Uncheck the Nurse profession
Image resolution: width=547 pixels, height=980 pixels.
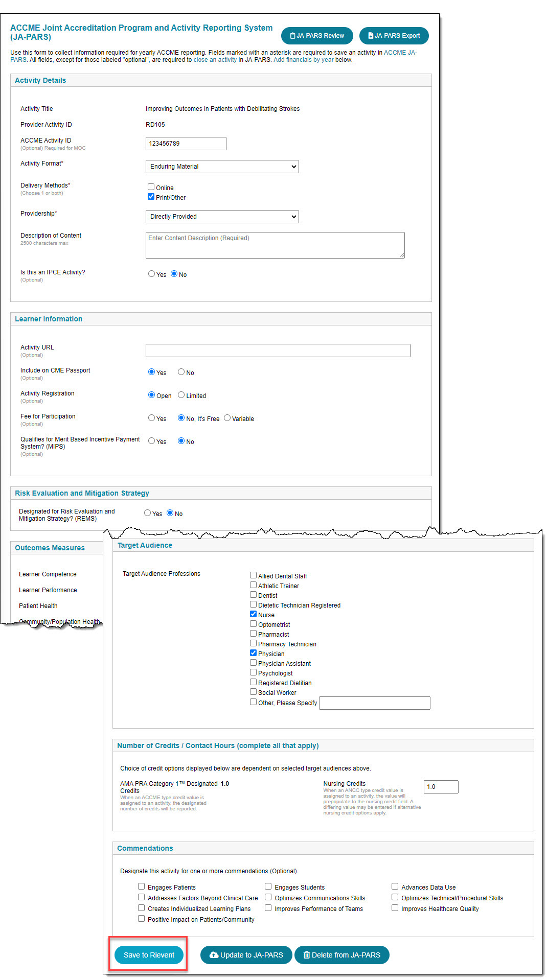pos(253,614)
